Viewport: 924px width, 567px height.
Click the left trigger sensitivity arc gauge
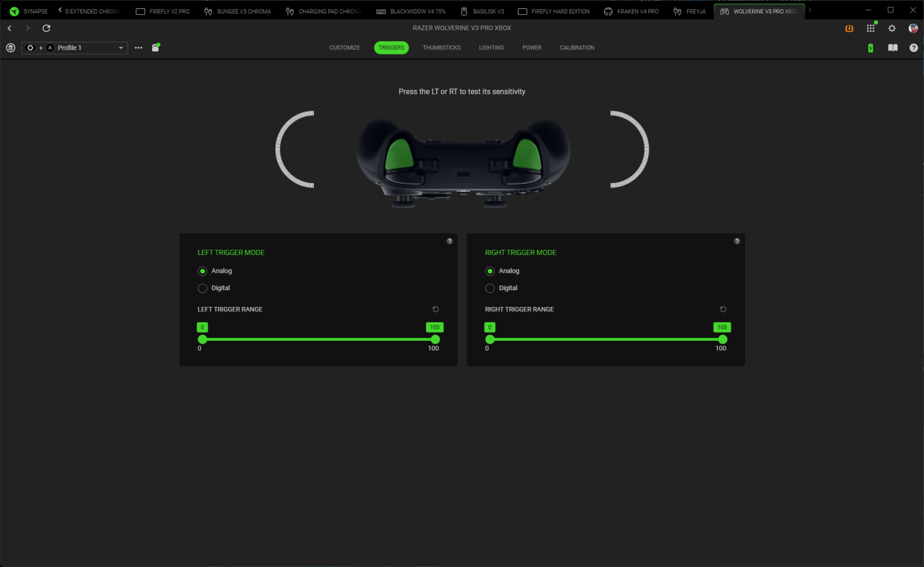[x=295, y=150]
